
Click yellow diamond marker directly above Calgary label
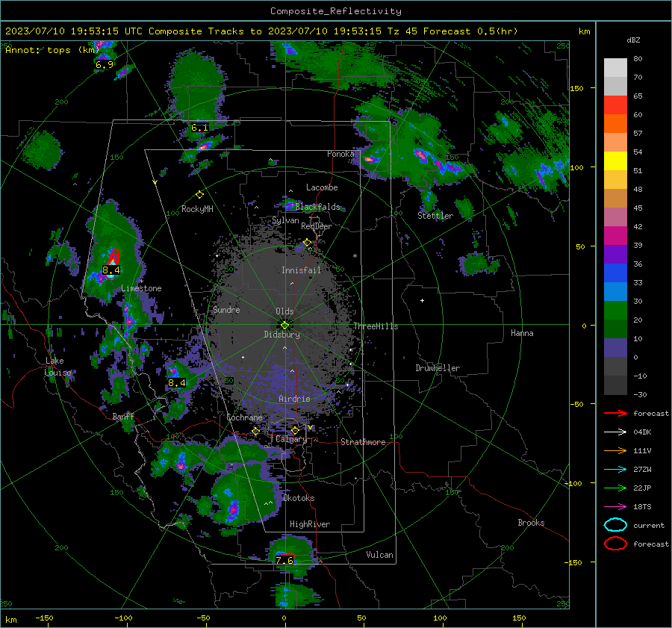(295, 431)
